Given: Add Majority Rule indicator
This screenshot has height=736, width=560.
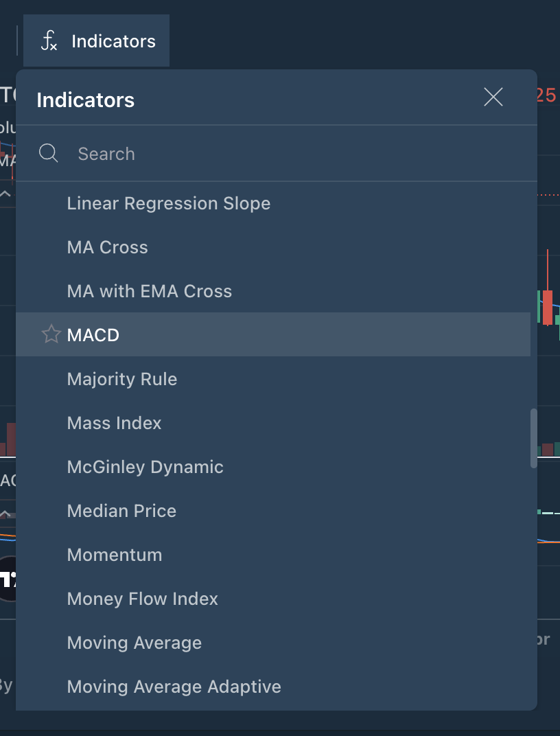Looking at the screenshot, I should click(122, 379).
